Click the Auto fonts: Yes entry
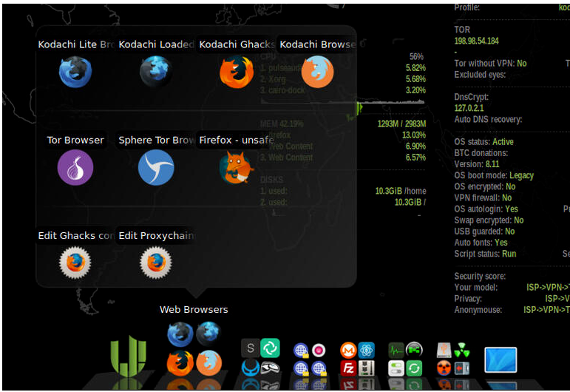The height and width of the screenshot is (392, 570). [x=481, y=243]
